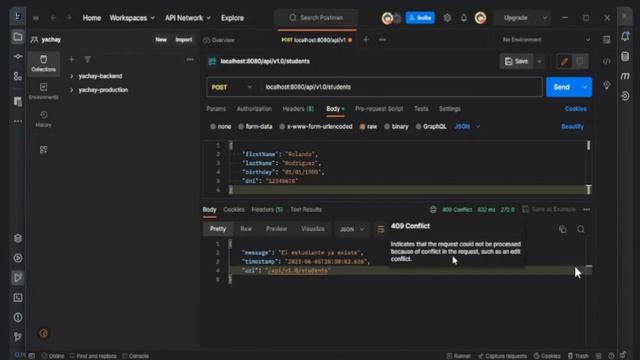
Task: Click the configure sidebar apps icon
Action: point(43,150)
